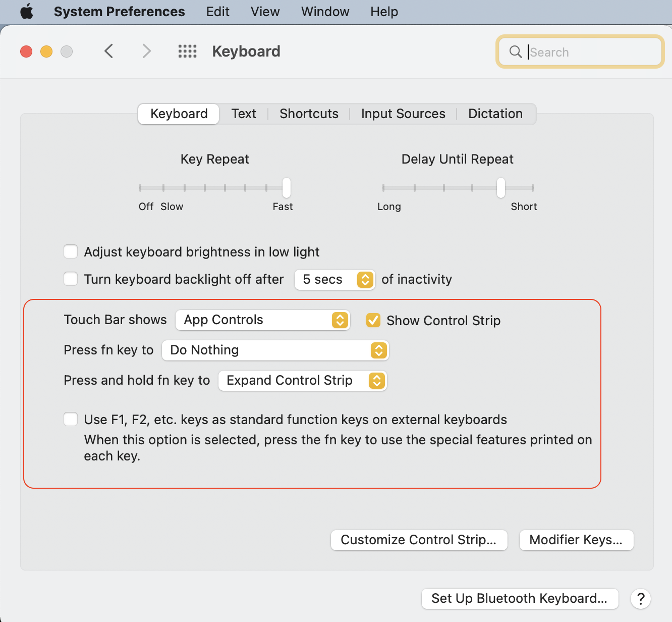
Task: Turn on keyboard backlight off timer
Action: pos(71,278)
